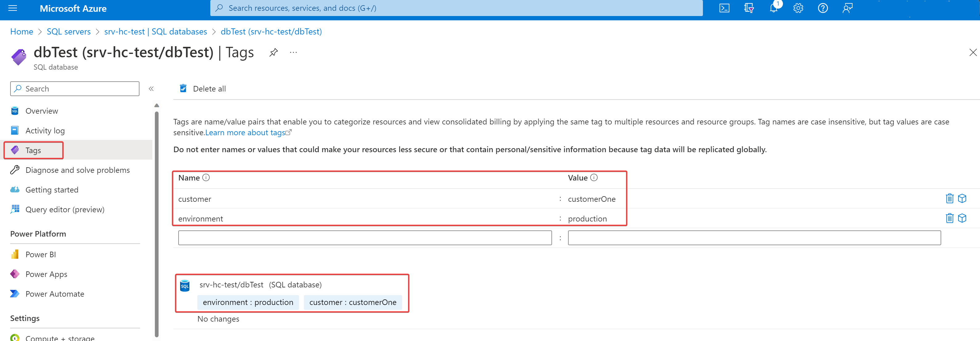
Task: Delete the environment tag with trash icon
Action: point(949,218)
